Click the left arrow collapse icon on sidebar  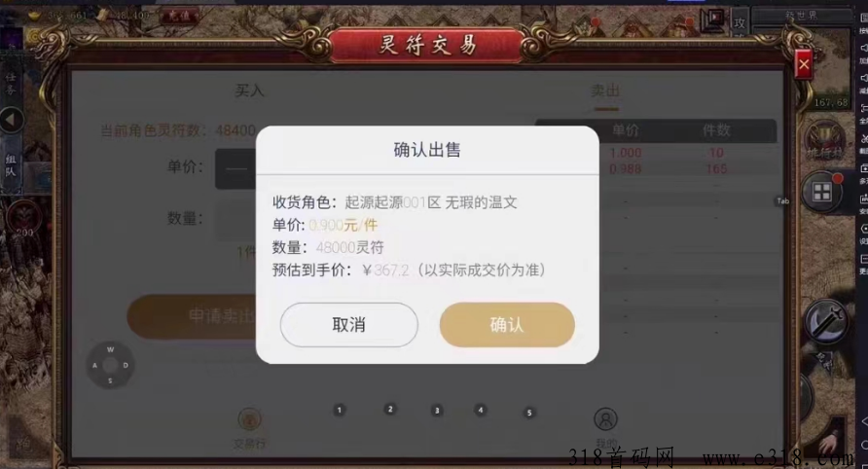coord(11,120)
